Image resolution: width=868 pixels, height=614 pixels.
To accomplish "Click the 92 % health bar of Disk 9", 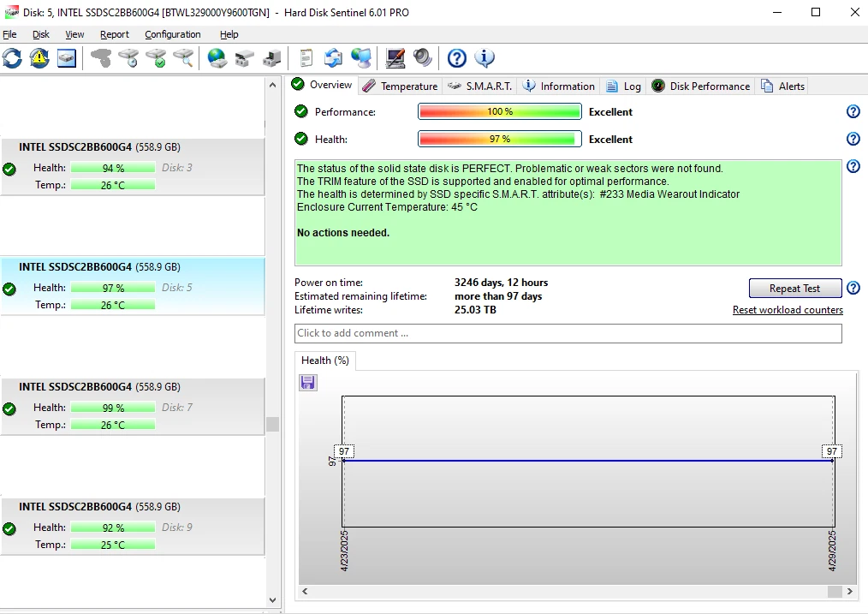I will 113,528.
